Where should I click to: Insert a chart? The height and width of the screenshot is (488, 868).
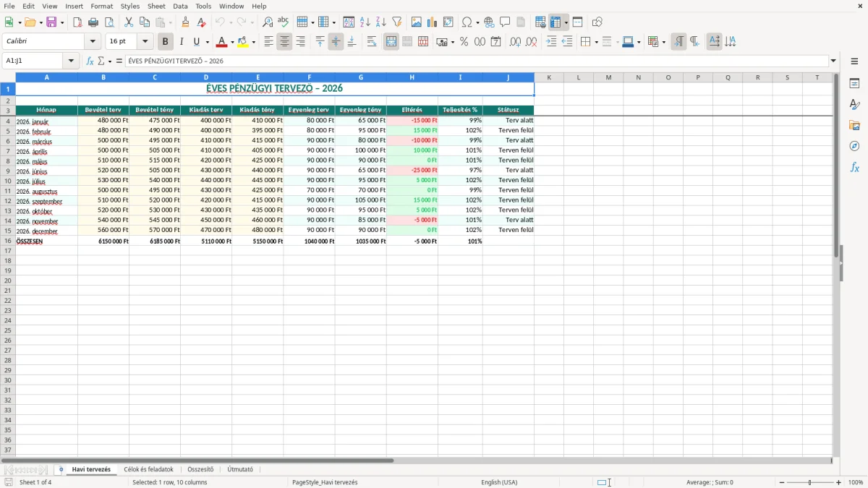click(x=433, y=22)
